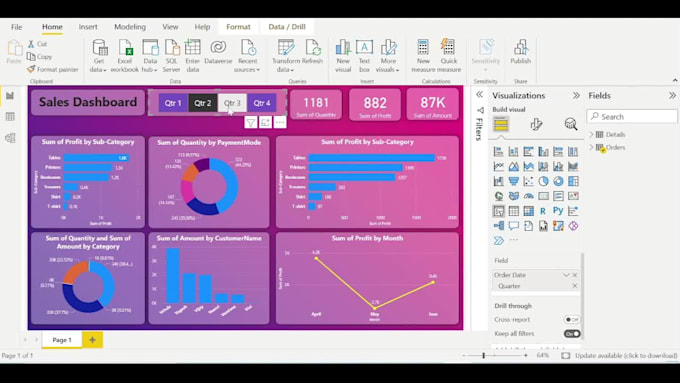Select the matrix visual
680x383 pixels.
[528, 211]
